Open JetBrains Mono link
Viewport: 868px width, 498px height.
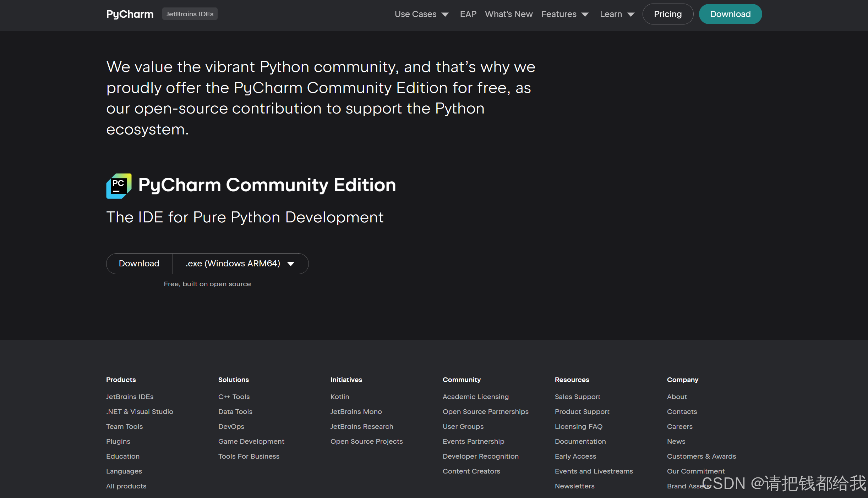point(356,411)
